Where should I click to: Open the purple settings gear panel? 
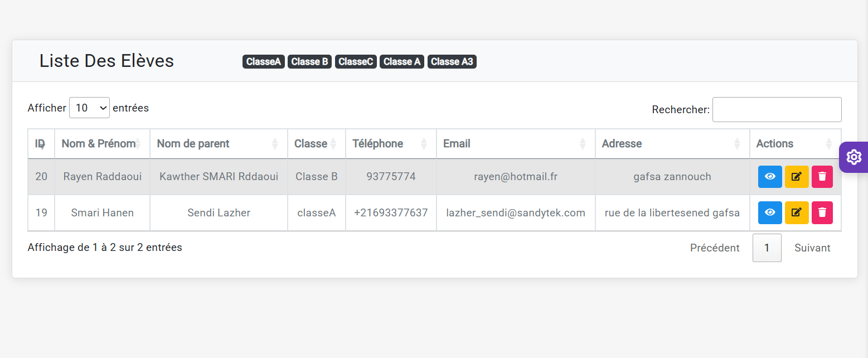pos(854,157)
